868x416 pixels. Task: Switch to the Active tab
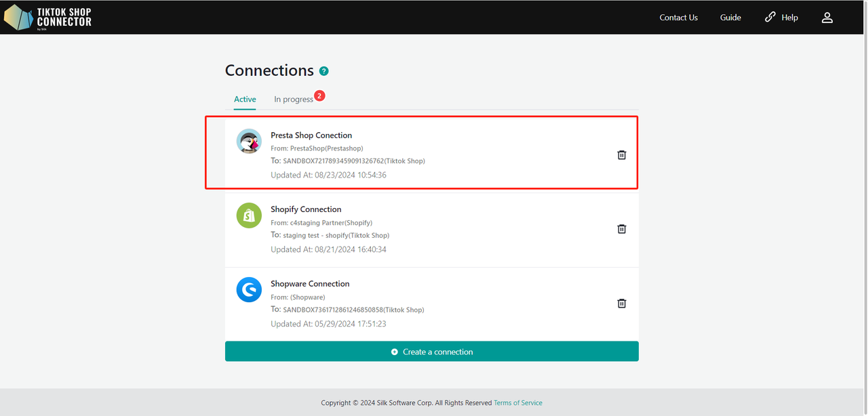[x=245, y=99]
